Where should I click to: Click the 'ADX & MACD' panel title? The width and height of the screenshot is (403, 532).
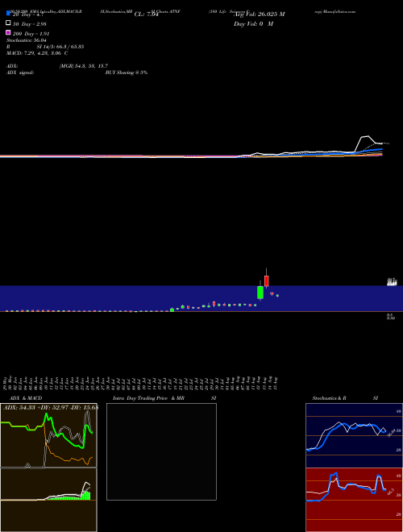(26, 398)
